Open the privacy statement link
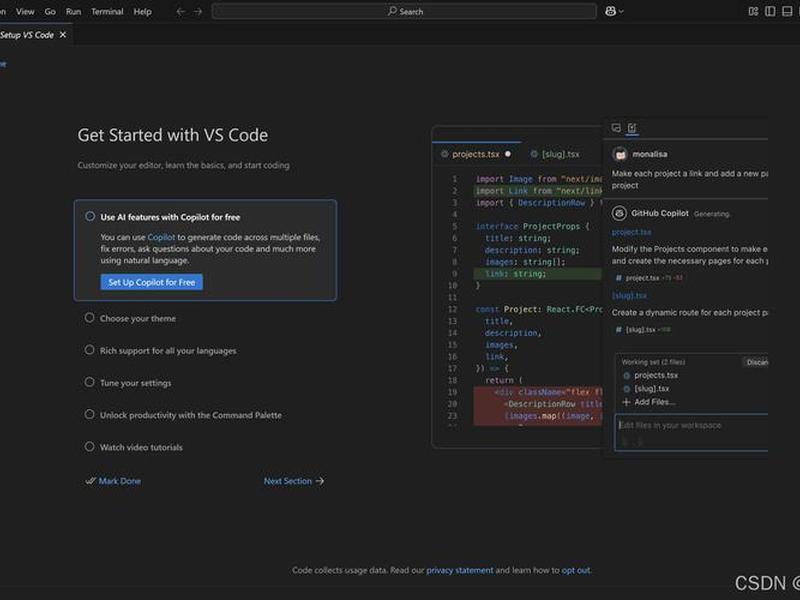This screenshot has width=800, height=600. point(460,570)
